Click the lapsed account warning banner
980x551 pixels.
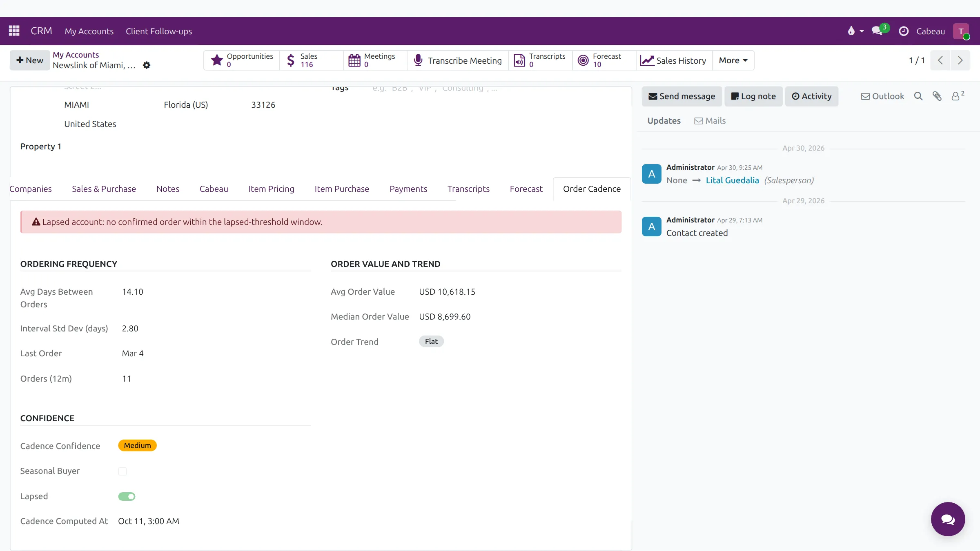click(321, 222)
